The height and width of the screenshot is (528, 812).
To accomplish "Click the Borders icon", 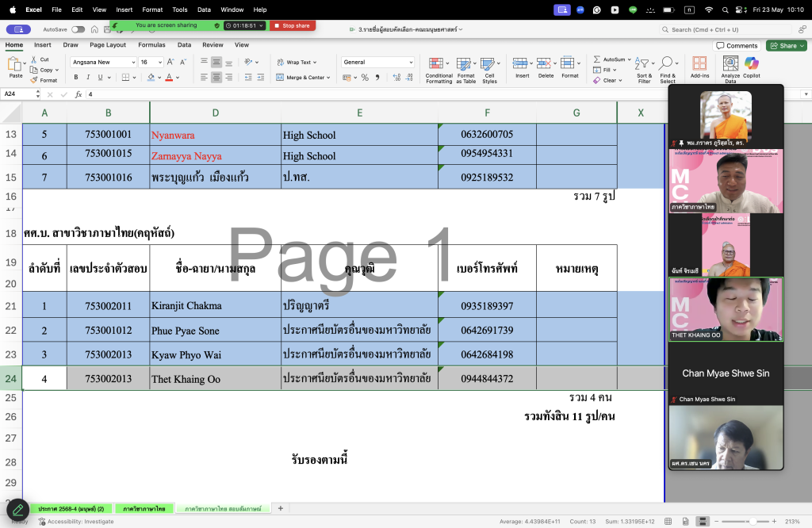I will coord(125,77).
